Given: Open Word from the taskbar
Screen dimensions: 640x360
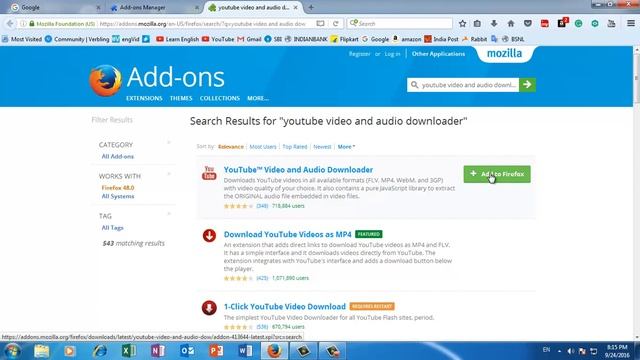Looking at the screenshot, I should coord(245,351).
